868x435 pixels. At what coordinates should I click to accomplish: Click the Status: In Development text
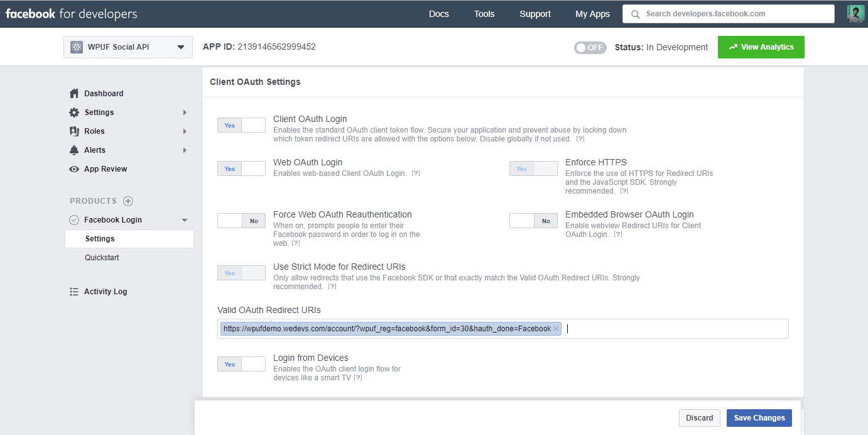click(661, 47)
